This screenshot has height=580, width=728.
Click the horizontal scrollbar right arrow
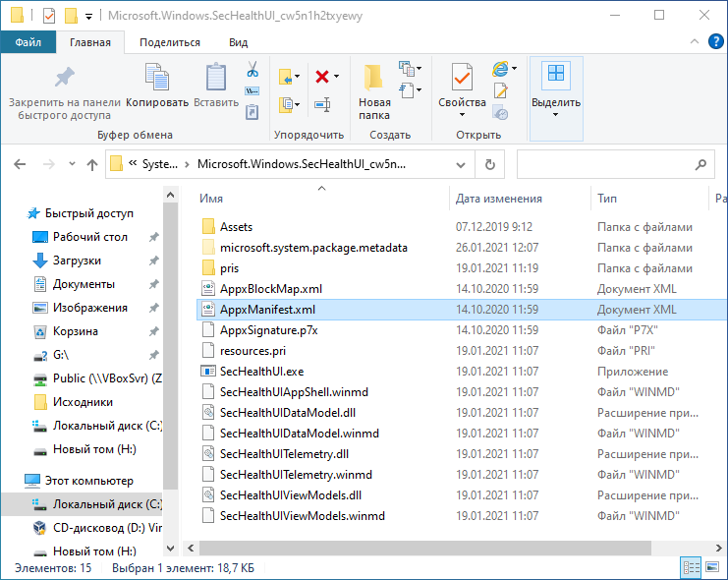pyautogui.click(x=718, y=548)
